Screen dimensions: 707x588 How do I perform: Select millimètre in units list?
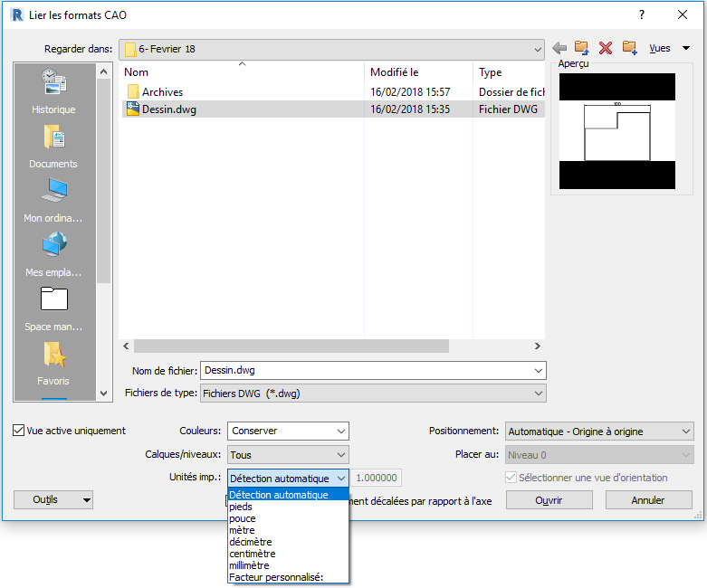click(288, 565)
